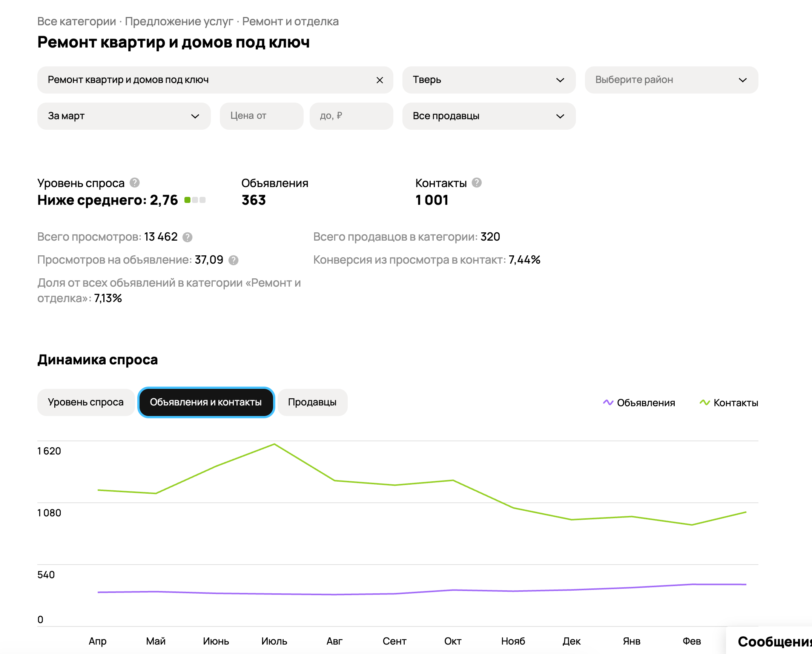This screenshot has height=654, width=812.
Task: Click the Цена от input field
Action: coord(261,116)
